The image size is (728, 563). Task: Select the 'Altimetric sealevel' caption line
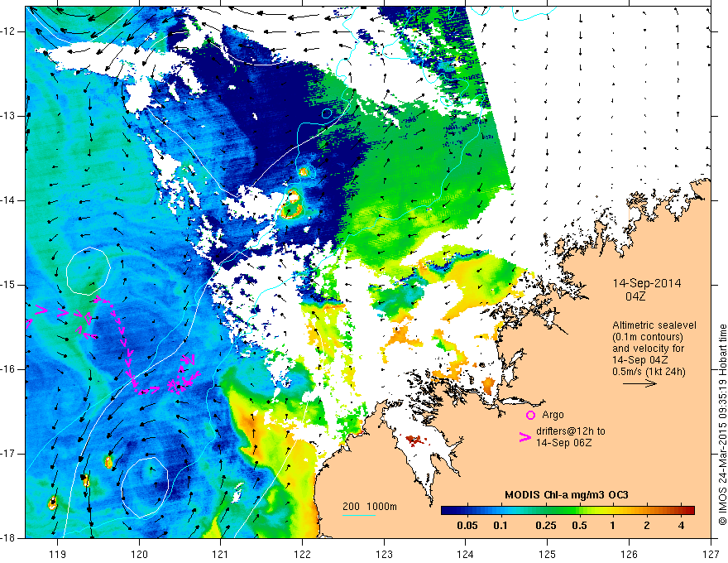click(x=654, y=325)
